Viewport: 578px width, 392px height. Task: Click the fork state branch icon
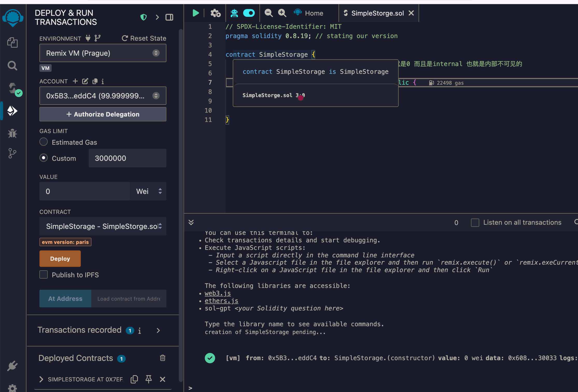pos(97,38)
